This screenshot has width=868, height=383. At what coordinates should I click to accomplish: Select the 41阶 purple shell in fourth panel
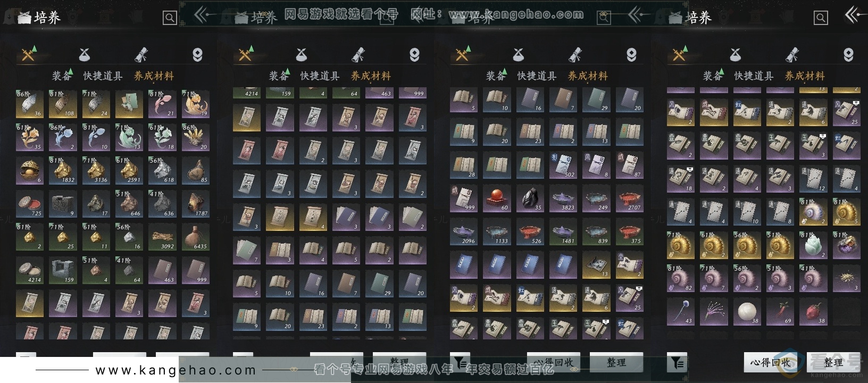(813, 278)
